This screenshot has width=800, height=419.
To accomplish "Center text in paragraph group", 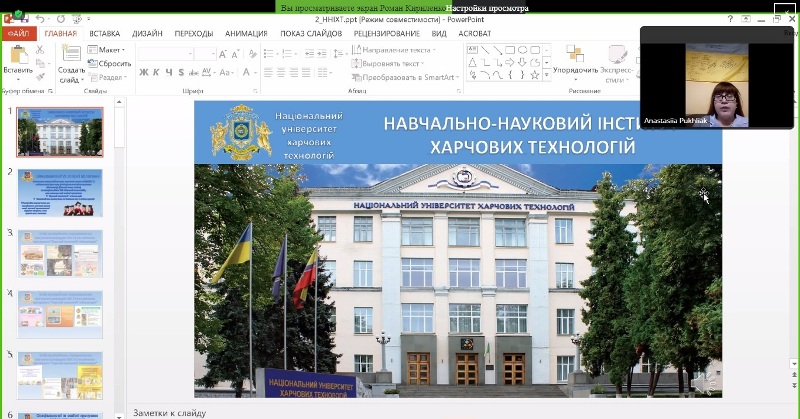I will tap(281, 73).
